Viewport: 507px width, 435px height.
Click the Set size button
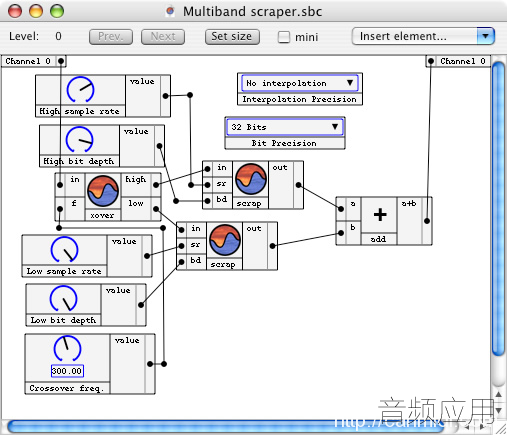(x=232, y=36)
